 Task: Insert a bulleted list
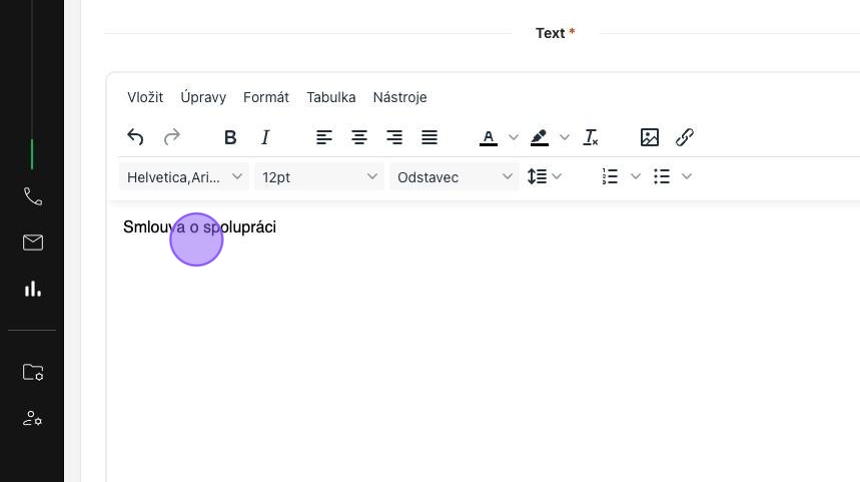pyautogui.click(x=661, y=177)
